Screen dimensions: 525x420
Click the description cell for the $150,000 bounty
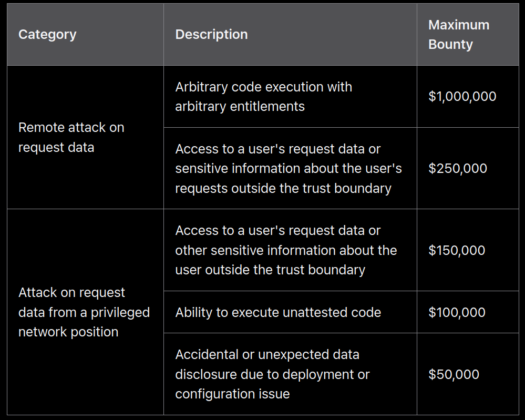tap(285, 250)
